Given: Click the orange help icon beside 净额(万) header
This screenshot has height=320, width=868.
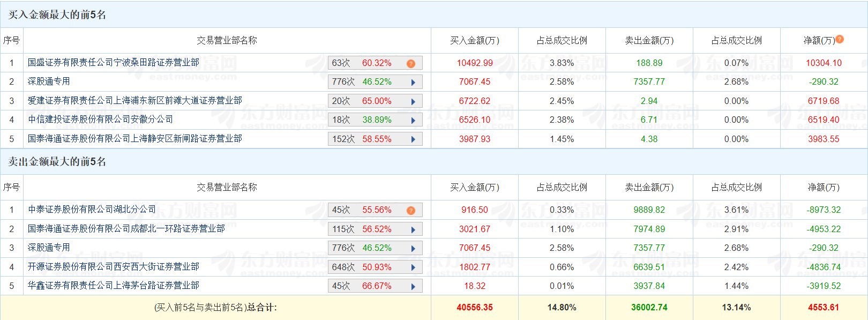Looking at the screenshot, I should click(x=840, y=39).
